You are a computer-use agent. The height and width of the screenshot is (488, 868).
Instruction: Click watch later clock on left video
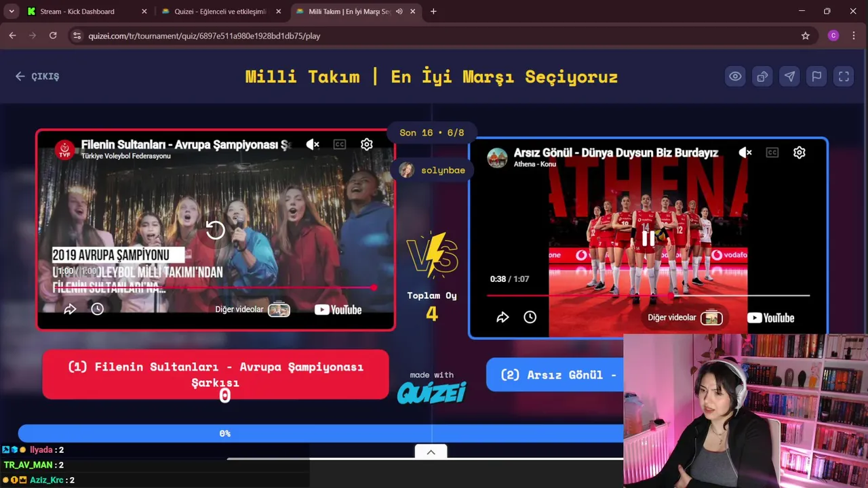(98, 309)
